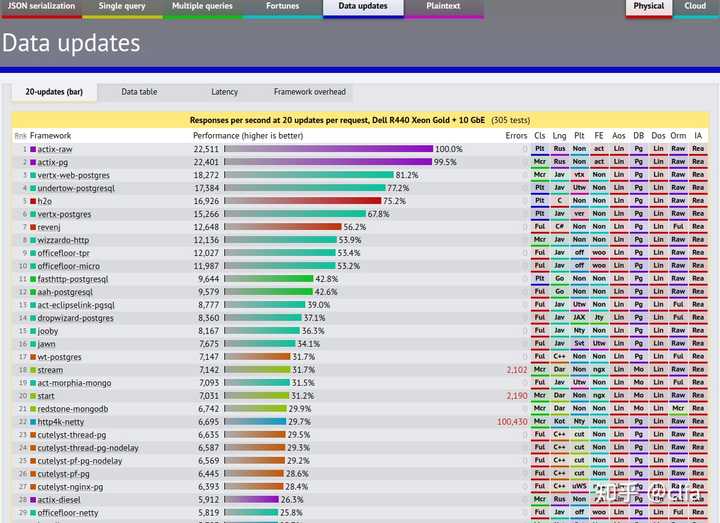Click the 100,430 errors value for http4k-netty
720x523 pixels.
tap(512, 422)
